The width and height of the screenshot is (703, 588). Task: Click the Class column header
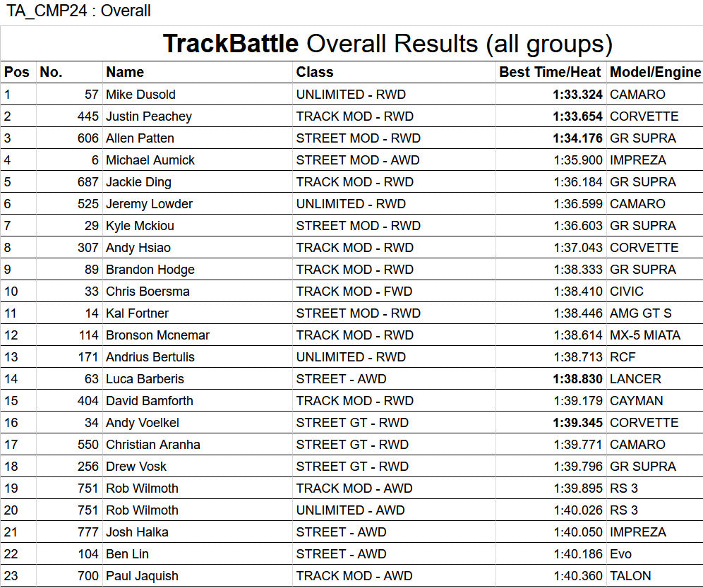pyautogui.click(x=315, y=72)
